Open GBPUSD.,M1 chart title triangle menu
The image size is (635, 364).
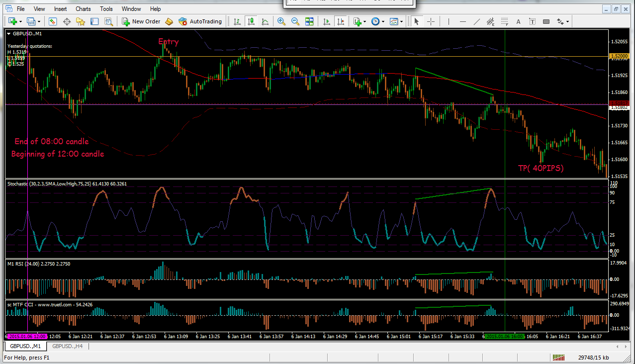coord(9,34)
